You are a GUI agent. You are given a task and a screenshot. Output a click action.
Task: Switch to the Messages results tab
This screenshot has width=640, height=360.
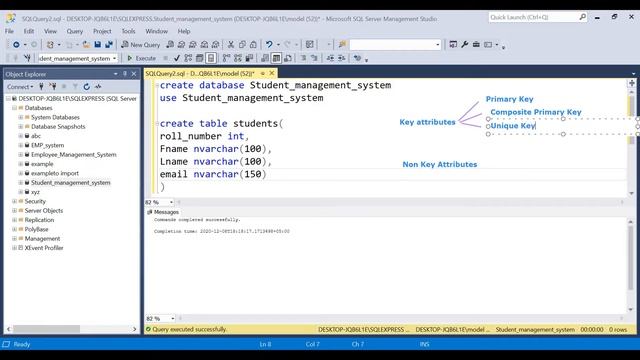(x=163, y=212)
